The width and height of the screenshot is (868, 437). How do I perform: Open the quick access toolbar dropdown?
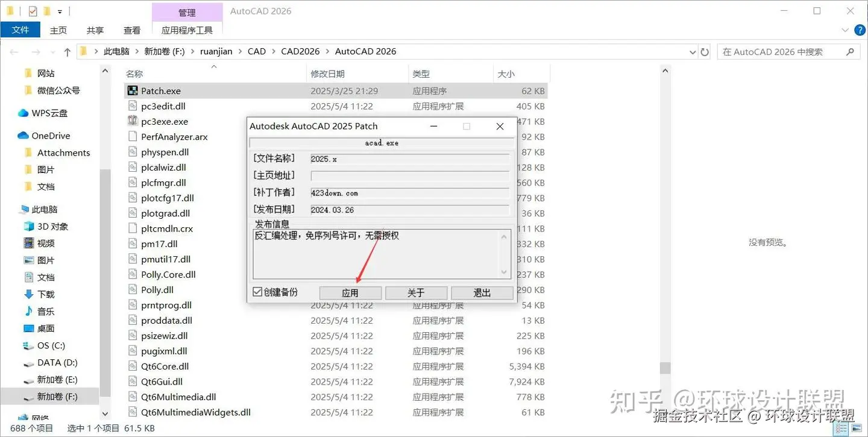point(60,11)
